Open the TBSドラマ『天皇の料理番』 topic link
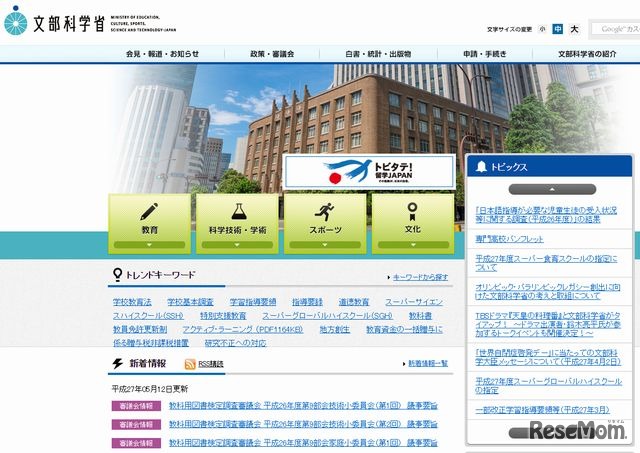640x453 pixels. [x=548, y=324]
